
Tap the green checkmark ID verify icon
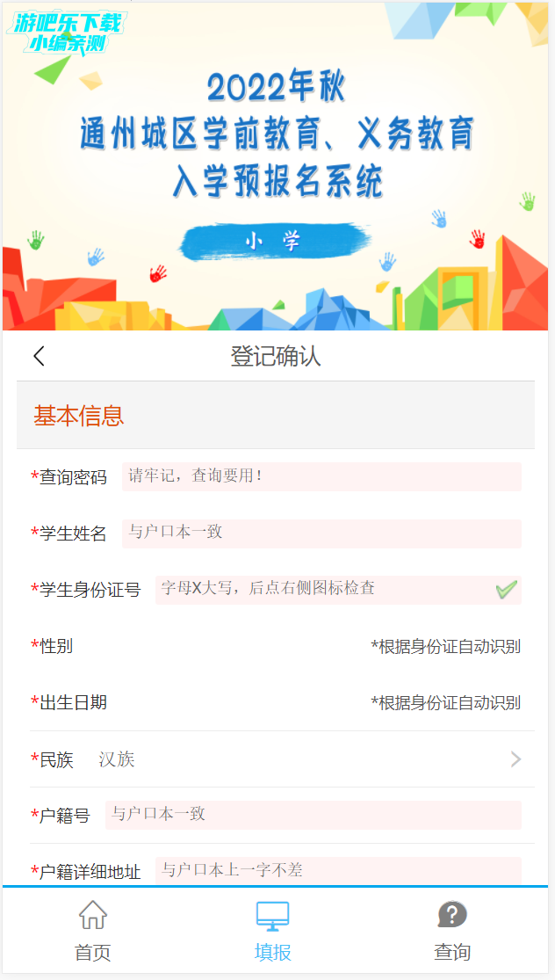click(507, 590)
